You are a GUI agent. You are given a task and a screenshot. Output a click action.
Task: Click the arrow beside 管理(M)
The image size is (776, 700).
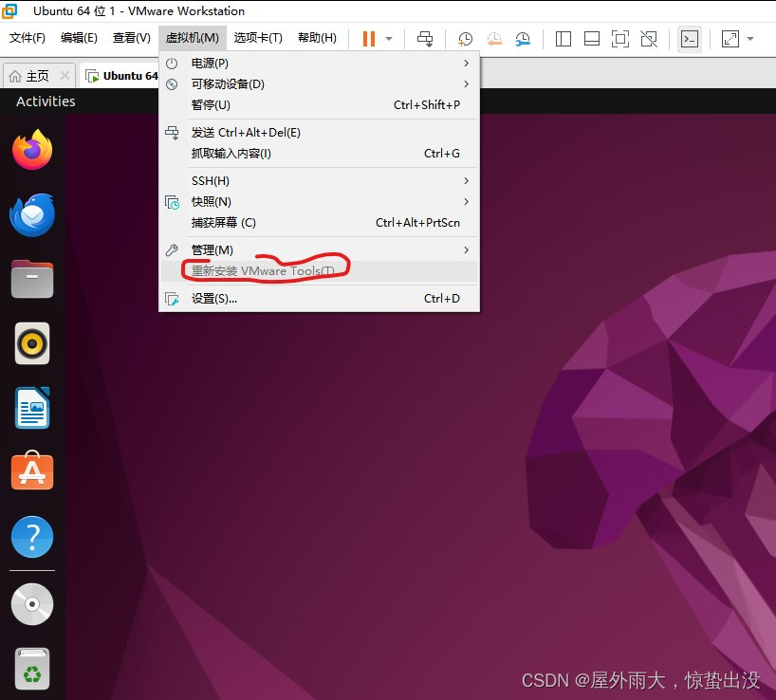[x=466, y=250]
